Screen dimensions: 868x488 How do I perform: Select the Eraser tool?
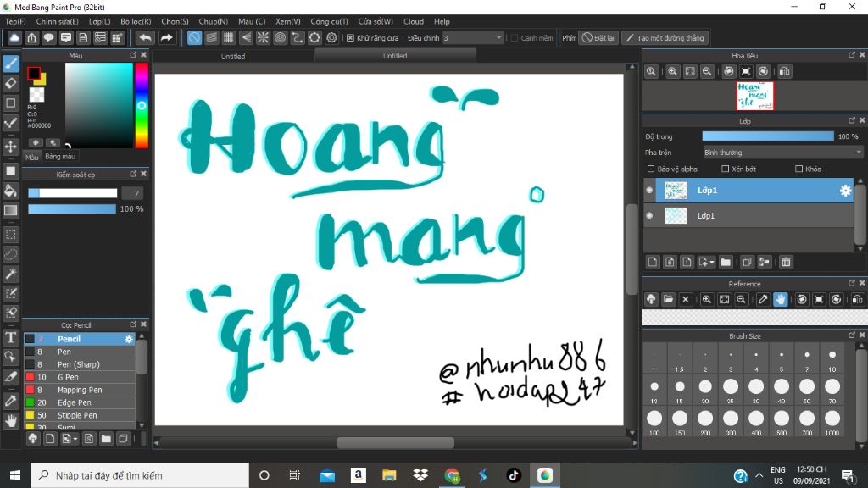(10, 84)
